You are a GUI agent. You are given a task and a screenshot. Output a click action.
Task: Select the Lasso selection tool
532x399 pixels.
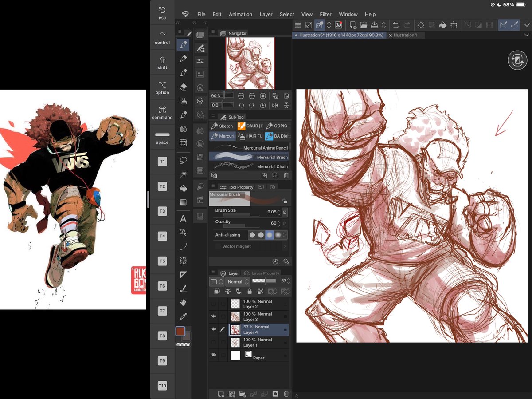tap(183, 160)
